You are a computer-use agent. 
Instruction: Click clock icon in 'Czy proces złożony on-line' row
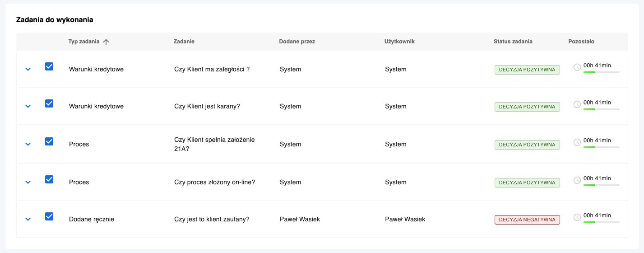(577, 180)
